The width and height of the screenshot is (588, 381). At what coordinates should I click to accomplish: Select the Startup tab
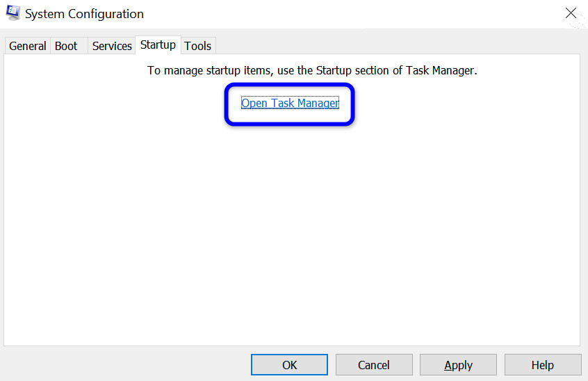coord(158,44)
